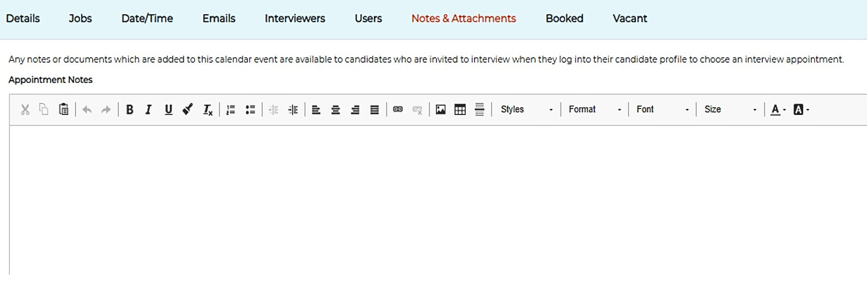
Task: Insert a hyperlink with link icon
Action: pyautogui.click(x=398, y=109)
